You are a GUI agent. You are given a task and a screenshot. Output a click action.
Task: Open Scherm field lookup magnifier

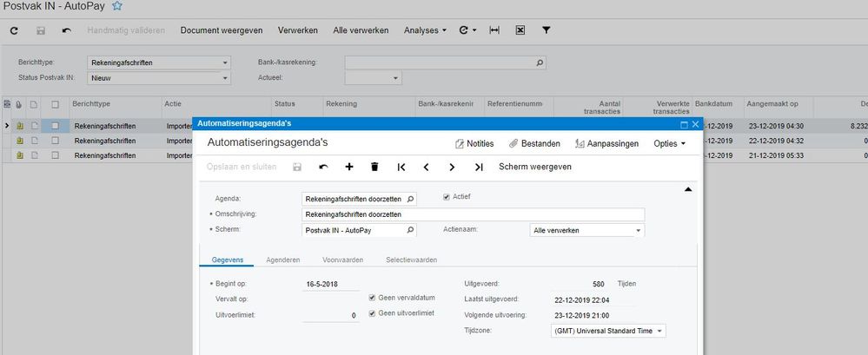click(x=410, y=230)
